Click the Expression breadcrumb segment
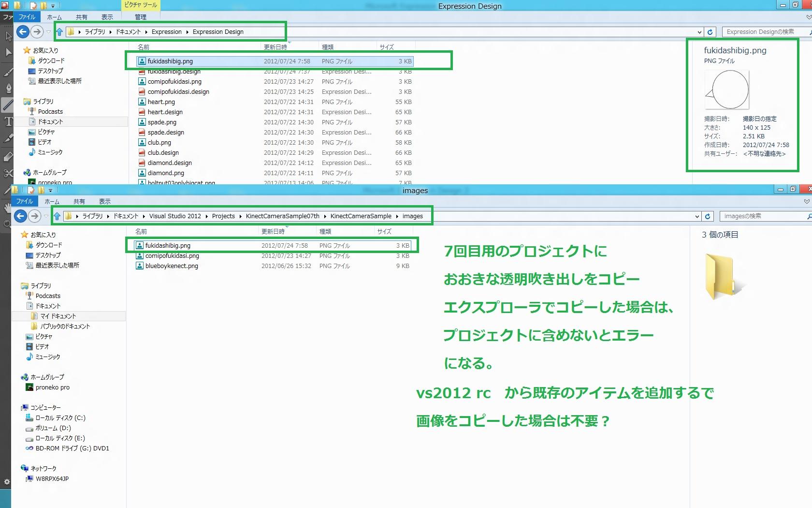812x508 pixels. (167, 32)
